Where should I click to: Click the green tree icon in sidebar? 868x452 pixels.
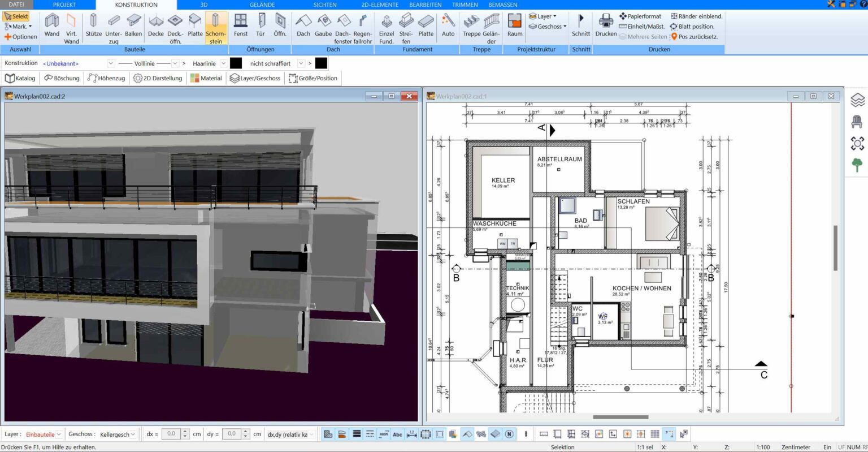tap(857, 165)
